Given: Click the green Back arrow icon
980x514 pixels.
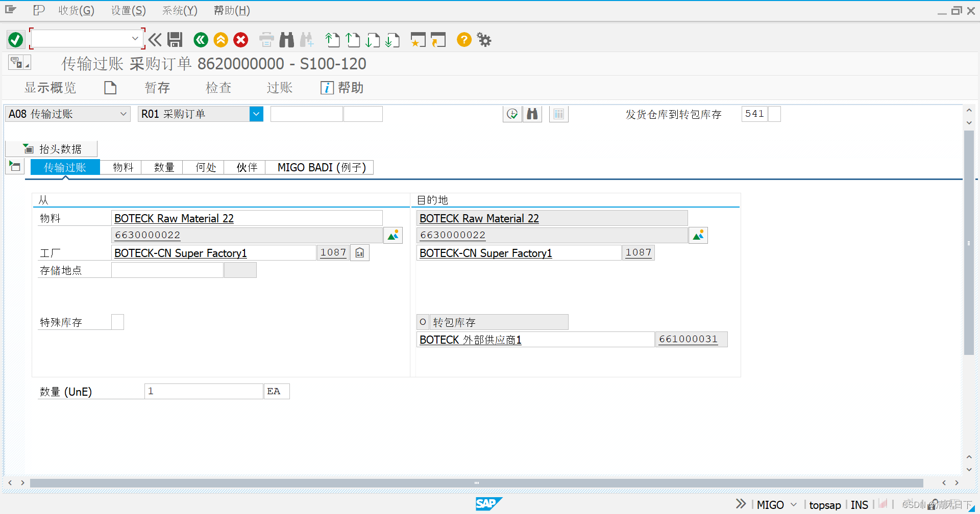Looking at the screenshot, I should [201, 39].
